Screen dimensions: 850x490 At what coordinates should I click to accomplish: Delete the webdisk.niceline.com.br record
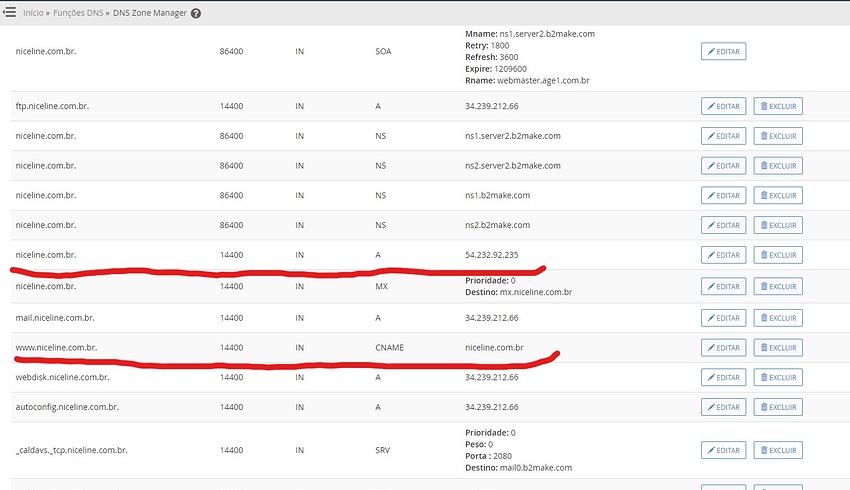[778, 378]
